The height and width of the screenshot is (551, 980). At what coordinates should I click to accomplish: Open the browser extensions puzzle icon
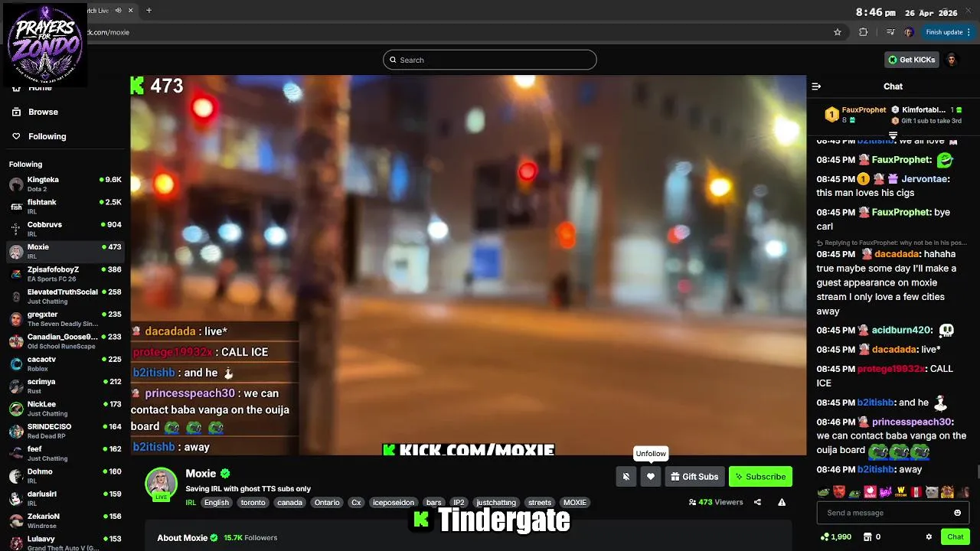(864, 32)
